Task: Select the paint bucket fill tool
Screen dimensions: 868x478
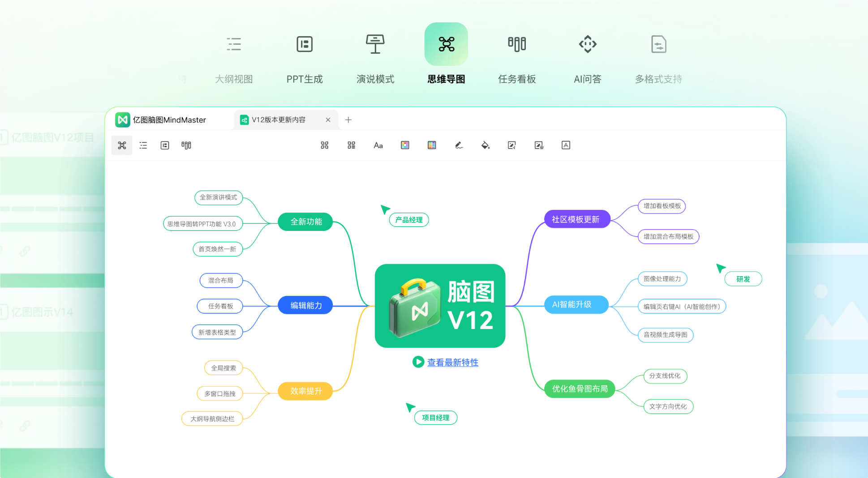Action: pos(486,145)
